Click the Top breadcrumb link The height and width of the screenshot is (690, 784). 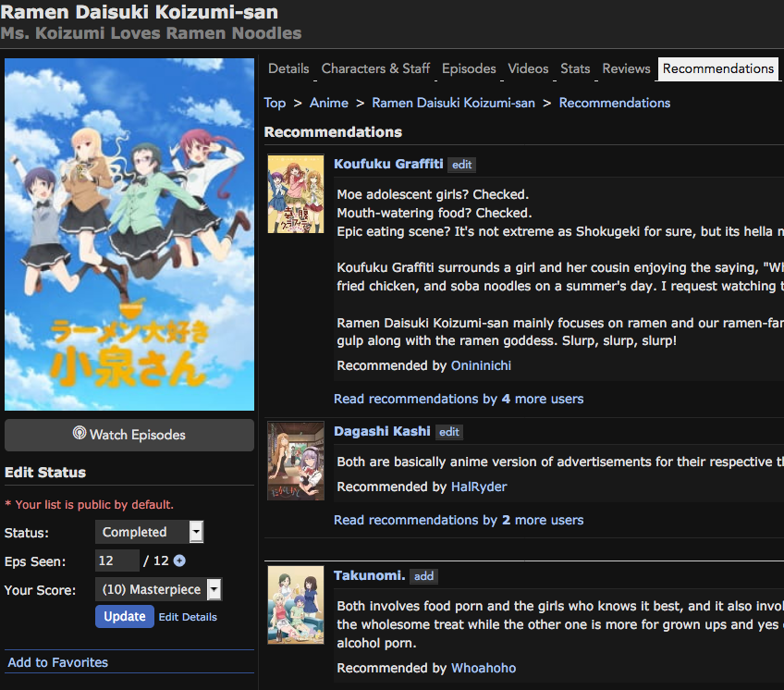tap(275, 103)
